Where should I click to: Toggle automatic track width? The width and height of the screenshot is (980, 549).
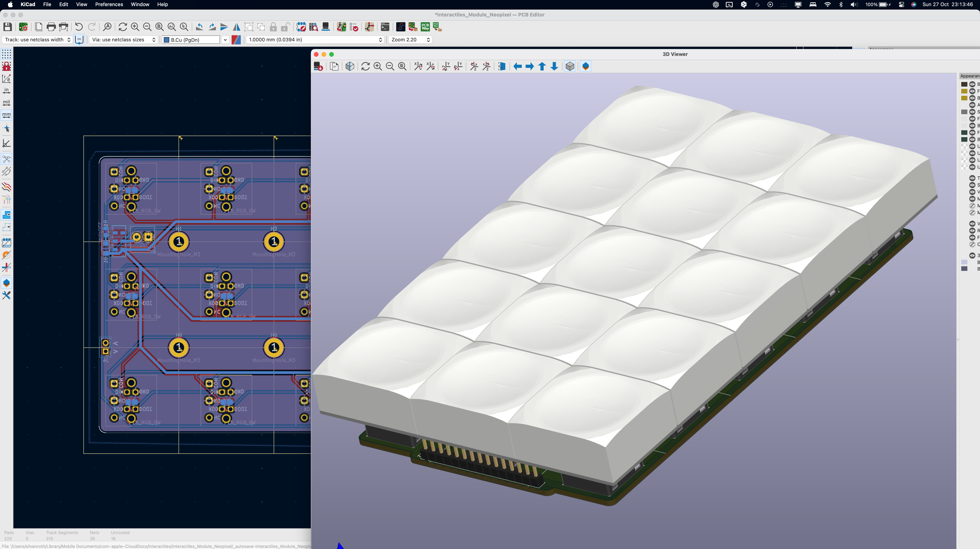pos(79,40)
